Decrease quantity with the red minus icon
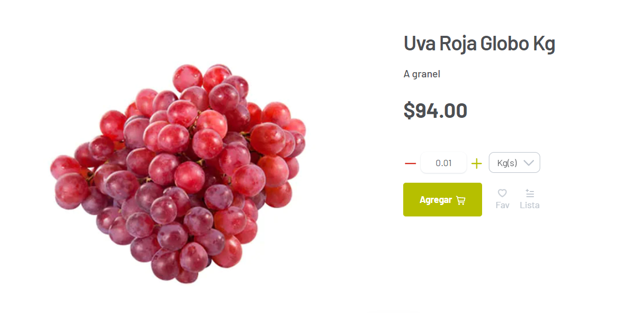Screen dimensions: 644x313 click(x=410, y=163)
